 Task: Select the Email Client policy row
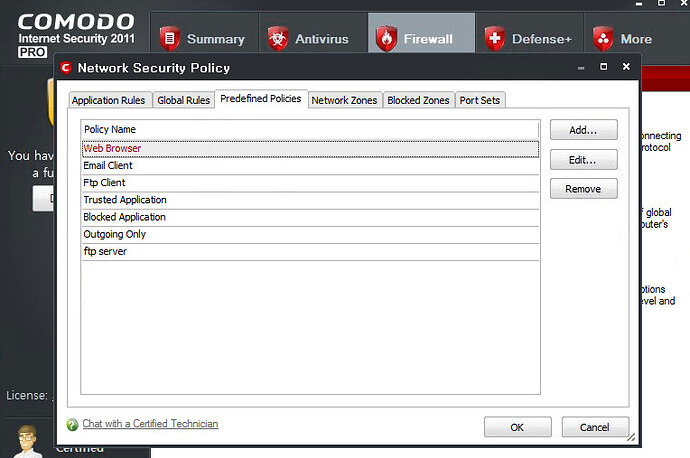click(310, 166)
